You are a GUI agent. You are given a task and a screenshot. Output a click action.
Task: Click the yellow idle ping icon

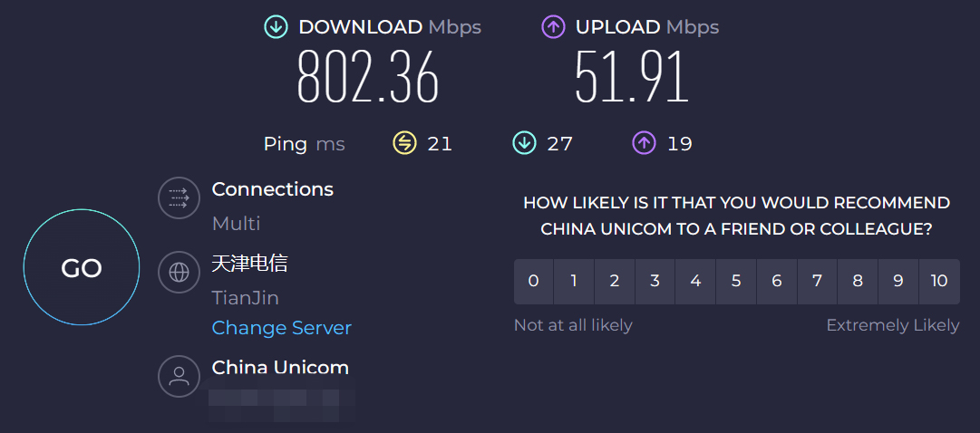404,143
